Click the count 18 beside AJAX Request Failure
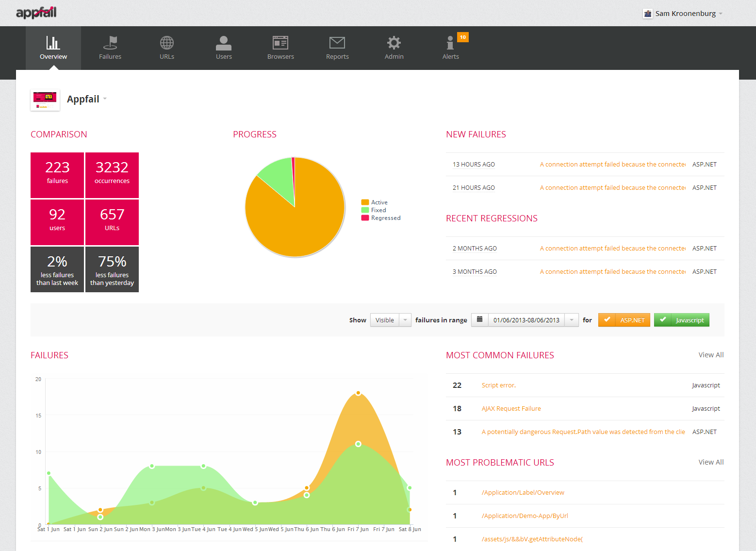Viewport: 756px width, 551px height. [x=457, y=408]
